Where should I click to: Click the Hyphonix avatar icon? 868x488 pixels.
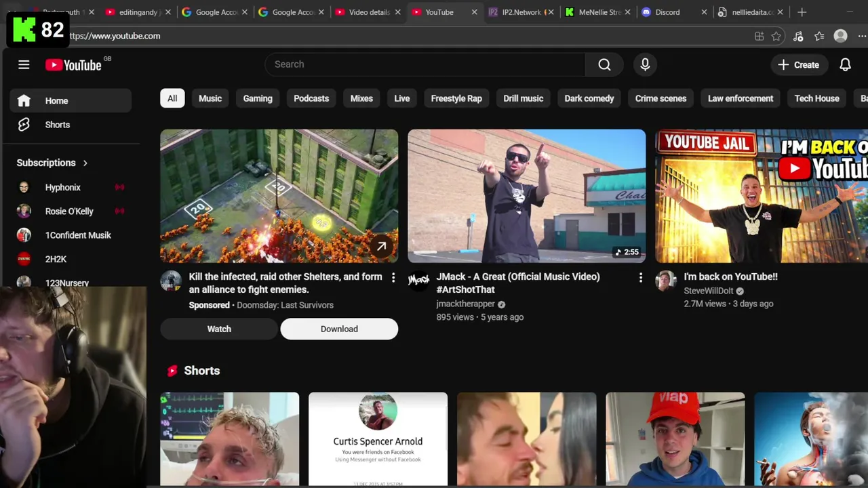click(24, 187)
